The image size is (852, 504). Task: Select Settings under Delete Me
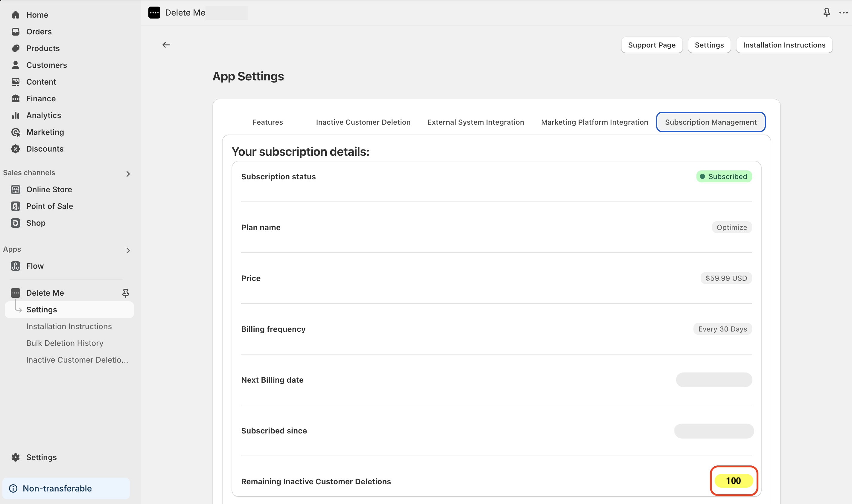69,309
